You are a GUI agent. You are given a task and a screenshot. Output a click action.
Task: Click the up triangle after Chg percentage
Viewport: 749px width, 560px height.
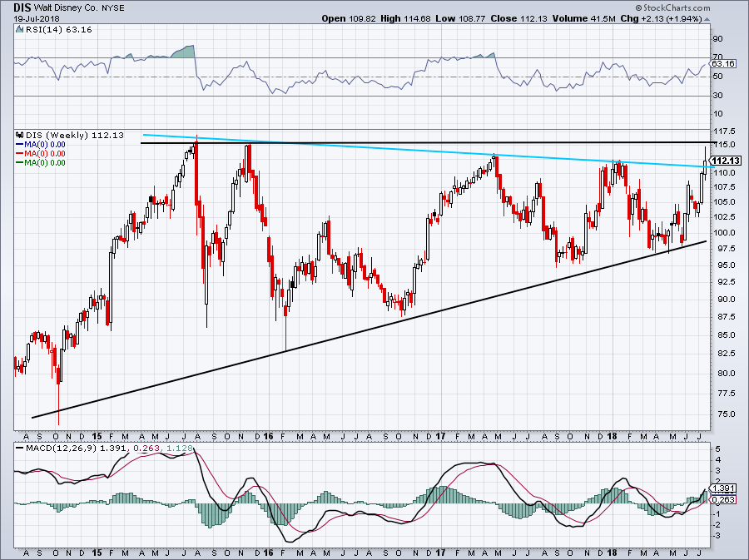(x=707, y=19)
